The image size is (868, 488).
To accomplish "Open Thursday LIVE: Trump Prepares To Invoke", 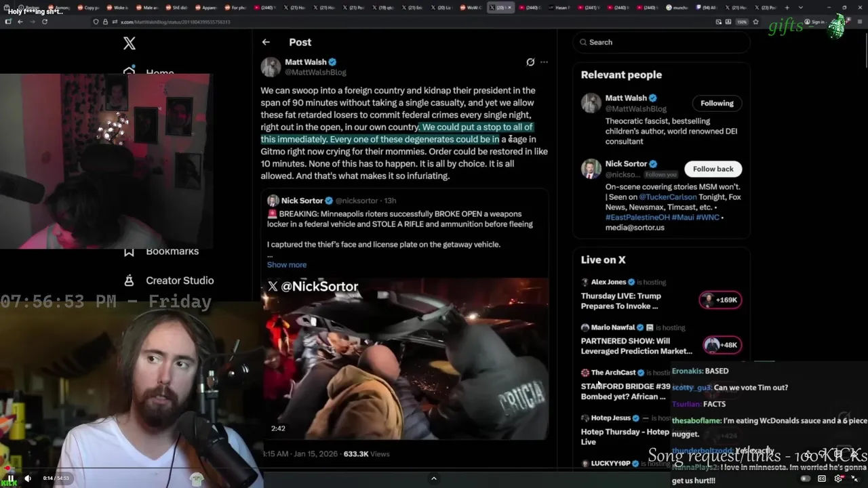I will coord(621,301).
